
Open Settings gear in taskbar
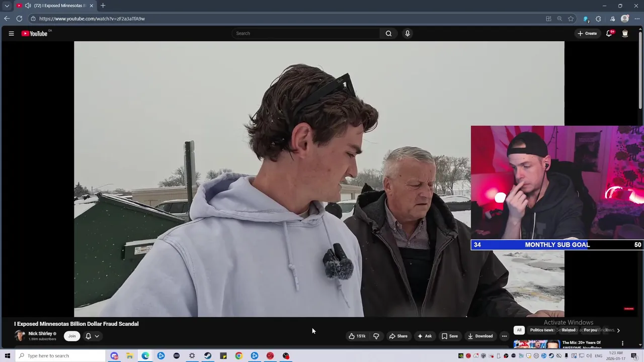(x=192, y=356)
